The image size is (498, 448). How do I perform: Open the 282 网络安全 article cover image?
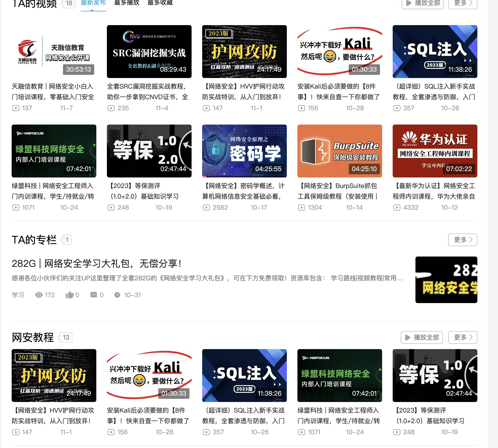pos(446,280)
